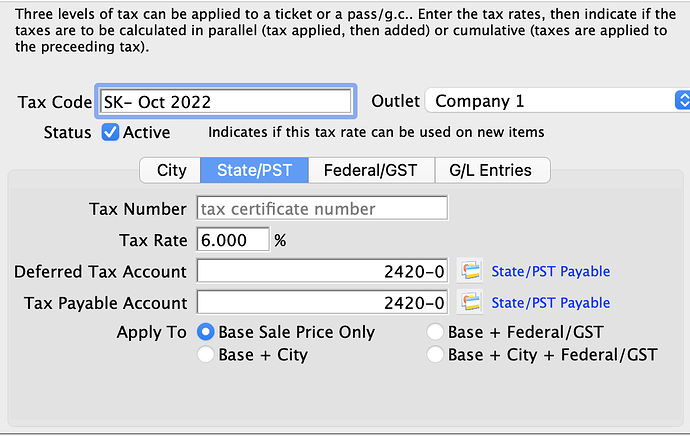Screen dimensions: 690x436
Task: Select Base + City radio button
Action: tap(206, 354)
